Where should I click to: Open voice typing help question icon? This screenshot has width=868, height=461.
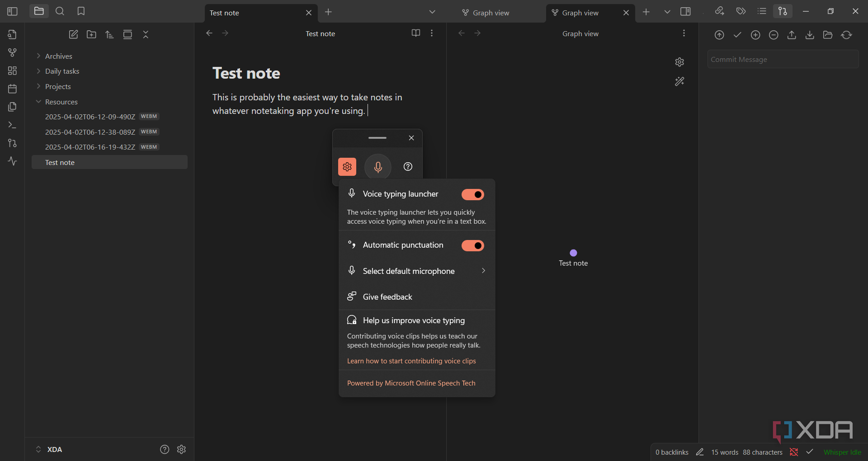408,167
